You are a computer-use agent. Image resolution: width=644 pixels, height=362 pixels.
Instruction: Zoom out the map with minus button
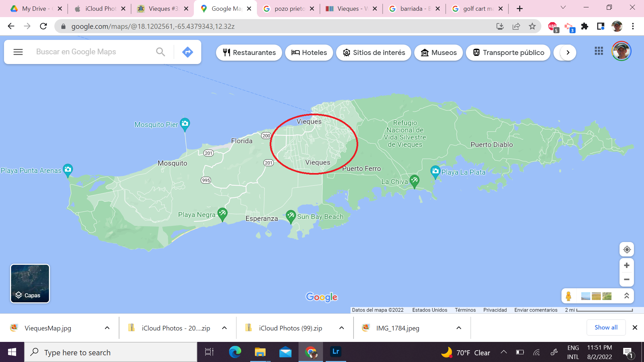click(x=627, y=280)
